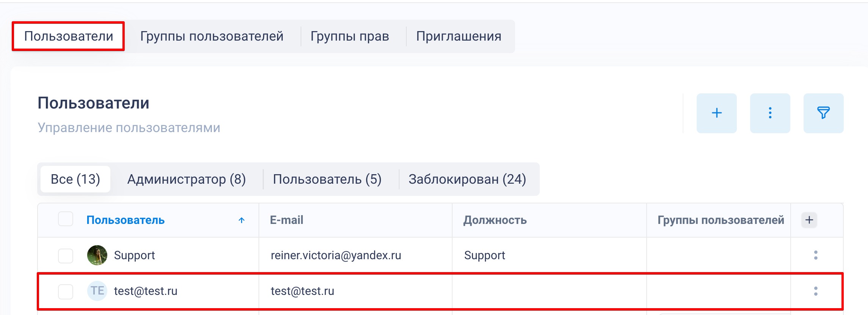This screenshot has height=315, width=868.
Task: Click the plus icon to add user
Action: 716,113
